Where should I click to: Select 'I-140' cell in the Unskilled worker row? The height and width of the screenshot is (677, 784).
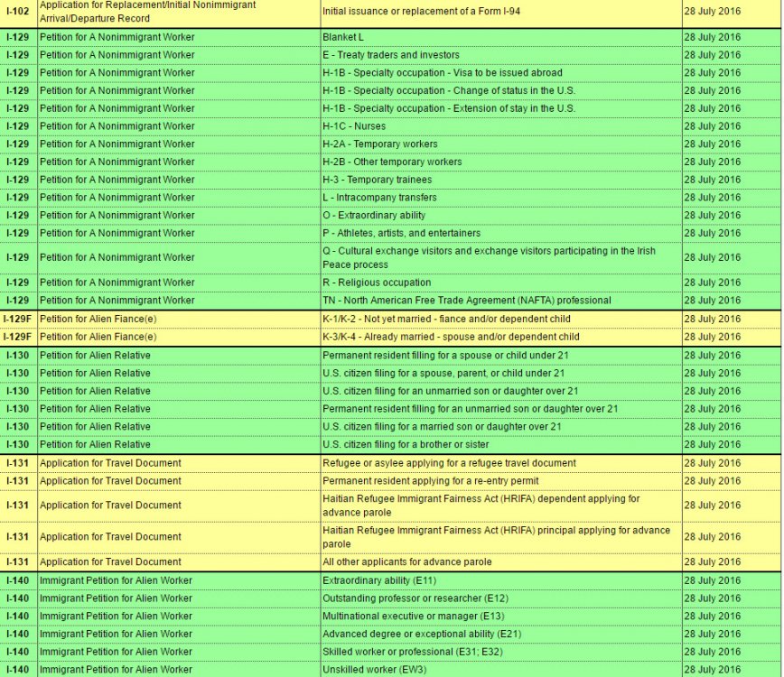18,670
